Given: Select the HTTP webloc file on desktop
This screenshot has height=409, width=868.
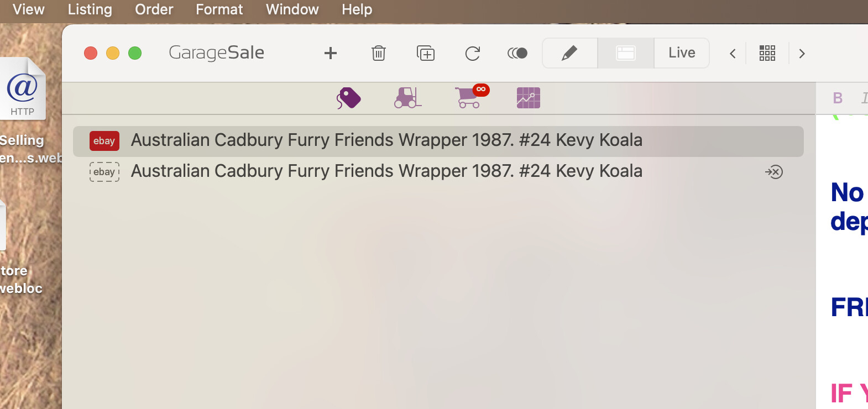Looking at the screenshot, I should point(23,88).
